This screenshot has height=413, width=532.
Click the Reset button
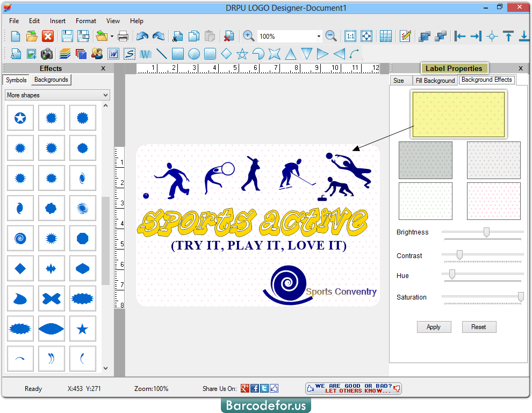tap(479, 326)
